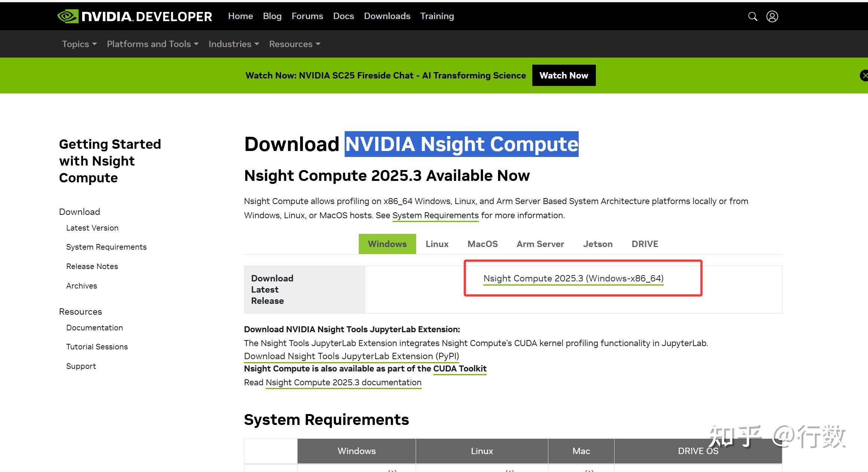This screenshot has height=472, width=868.
Task: Open the site search
Action: [752, 16]
